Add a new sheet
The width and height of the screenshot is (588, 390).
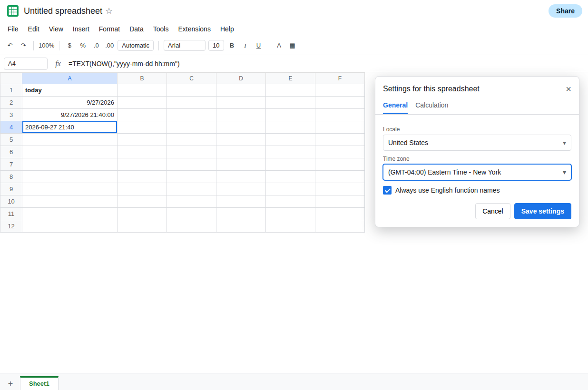[10, 383]
